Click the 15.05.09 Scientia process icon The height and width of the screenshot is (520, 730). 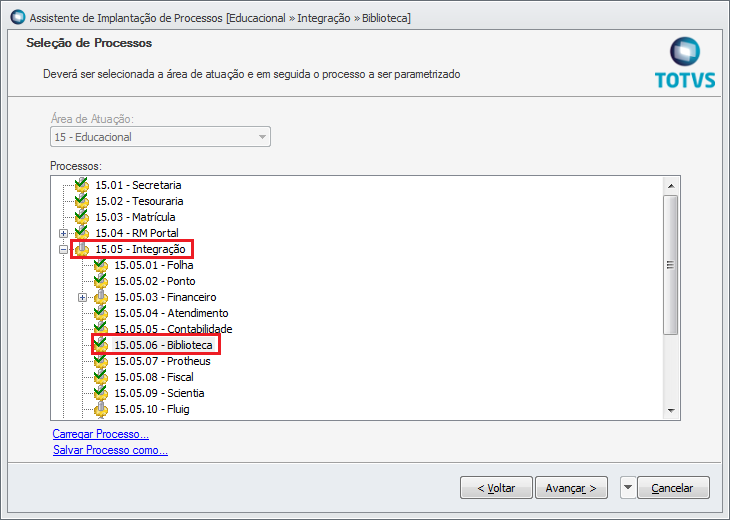coord(101,393)
